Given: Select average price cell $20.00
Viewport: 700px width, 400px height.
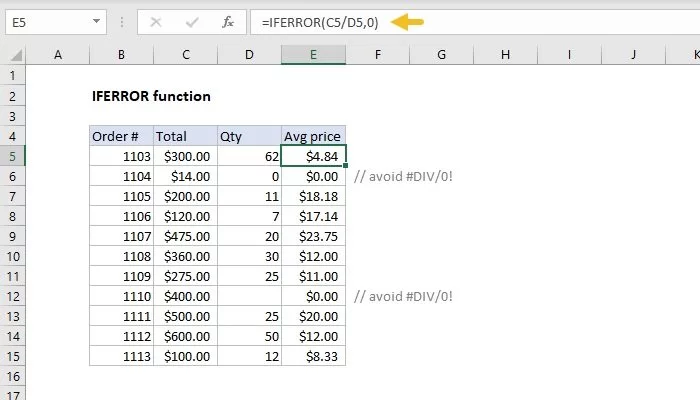Looking at the screenshot, I should click(313, 317).
